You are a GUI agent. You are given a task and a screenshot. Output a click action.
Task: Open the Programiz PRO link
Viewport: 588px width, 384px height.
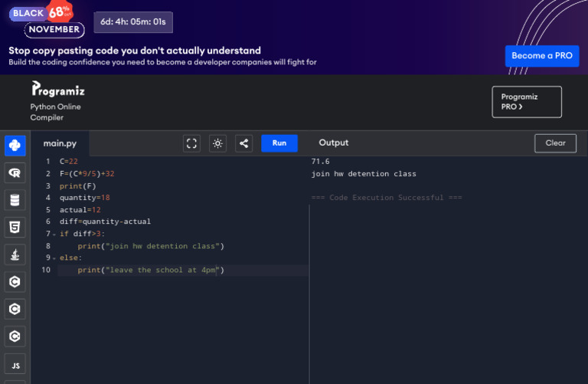click(527, 102)
